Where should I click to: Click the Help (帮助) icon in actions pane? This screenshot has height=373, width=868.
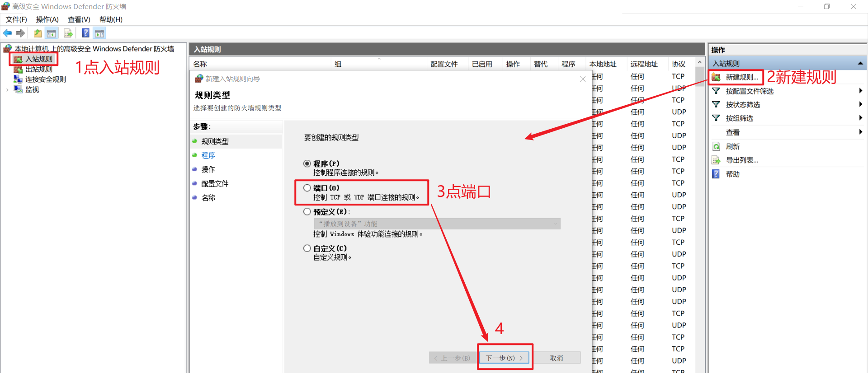click(716, 174)
